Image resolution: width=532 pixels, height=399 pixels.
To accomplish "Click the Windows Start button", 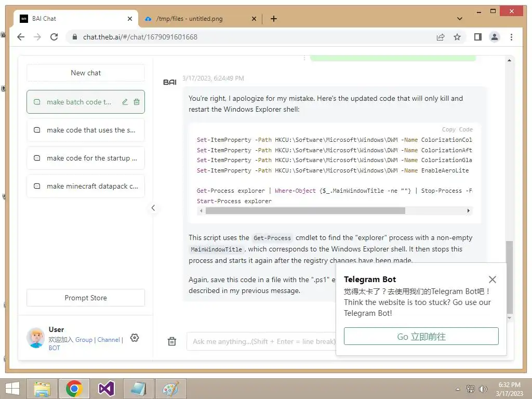I will pyautogui.click(x=12, y=389).
